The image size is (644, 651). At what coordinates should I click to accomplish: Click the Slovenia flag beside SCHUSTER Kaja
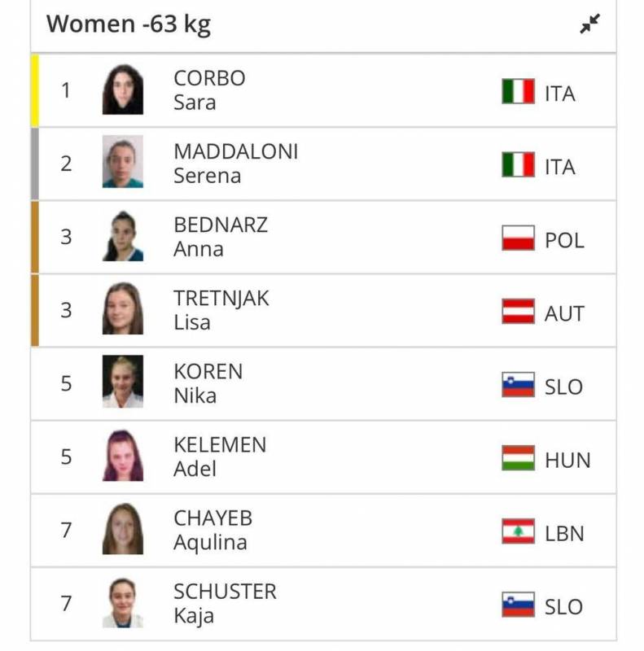pyautogui.click(x=518, y=605)
